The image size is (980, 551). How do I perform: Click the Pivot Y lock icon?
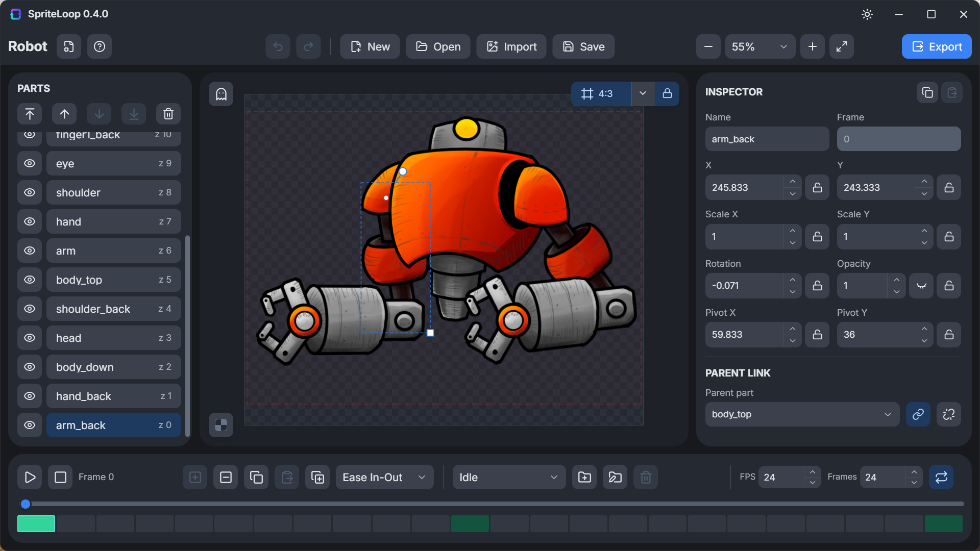[x=949, y=335]
